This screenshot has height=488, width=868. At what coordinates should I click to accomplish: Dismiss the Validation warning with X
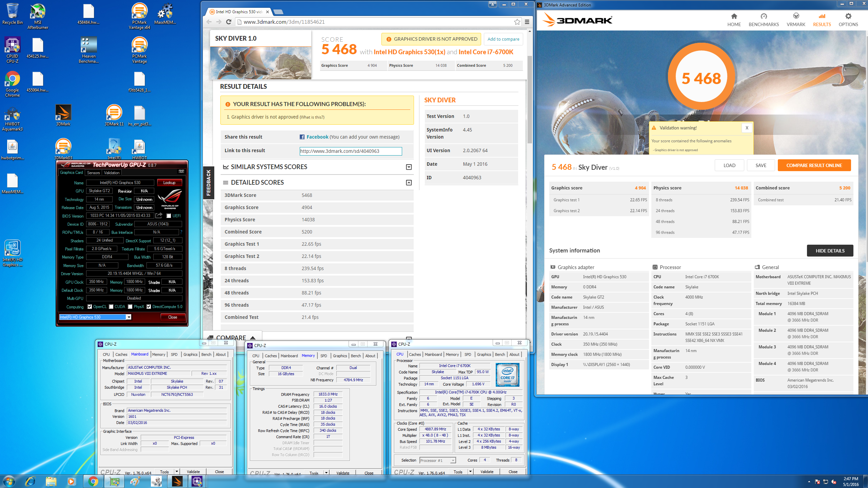click(747, 128)
